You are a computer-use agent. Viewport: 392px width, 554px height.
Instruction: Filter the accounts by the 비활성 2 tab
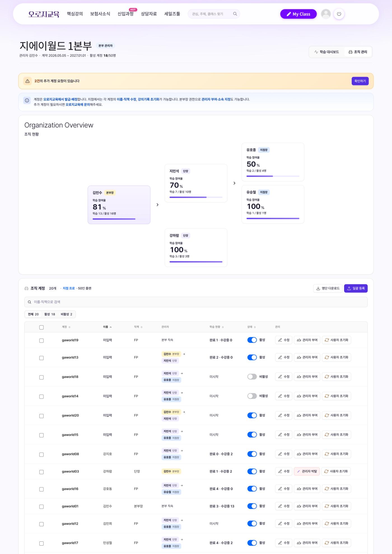click(66, 314)
